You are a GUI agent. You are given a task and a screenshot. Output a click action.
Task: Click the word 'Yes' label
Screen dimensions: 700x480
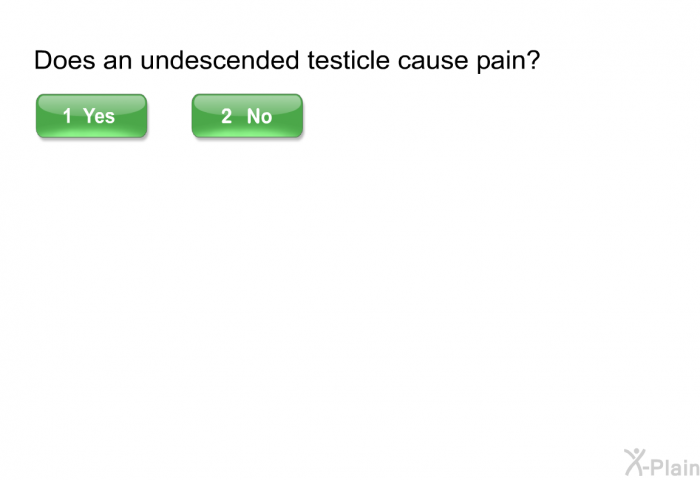point(99,116)
